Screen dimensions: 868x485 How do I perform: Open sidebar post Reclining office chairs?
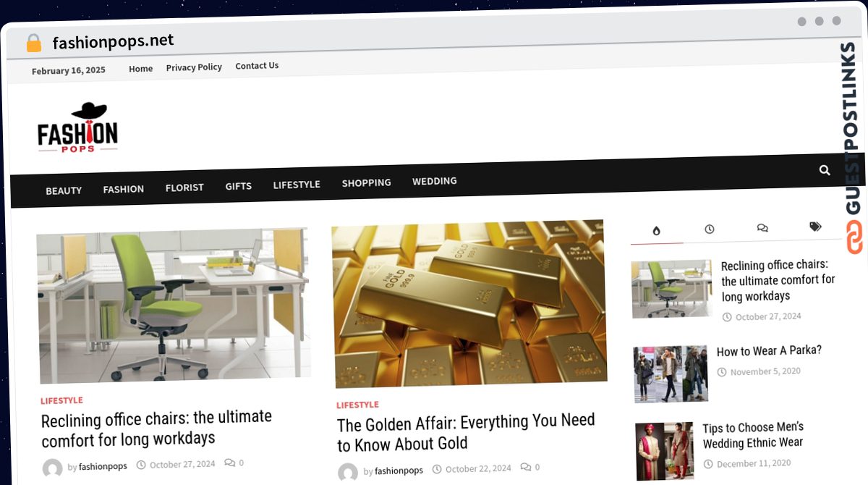click(778, 280)
